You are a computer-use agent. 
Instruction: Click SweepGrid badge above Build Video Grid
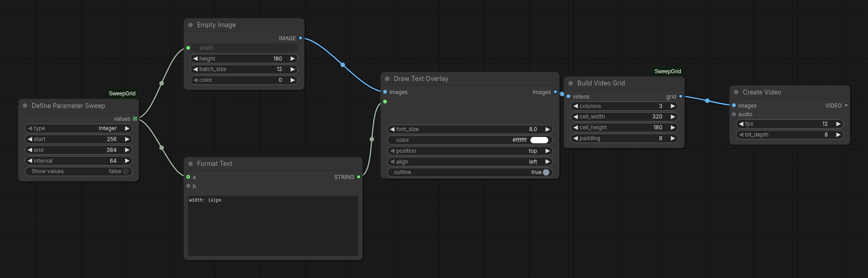click(x=668, y=71)
